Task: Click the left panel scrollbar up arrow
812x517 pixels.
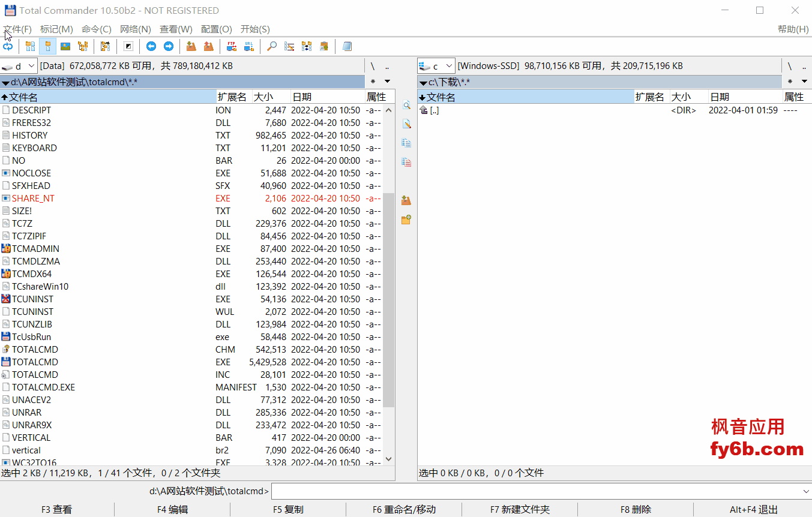Action: pyautogui.click(x=388, y=110)
